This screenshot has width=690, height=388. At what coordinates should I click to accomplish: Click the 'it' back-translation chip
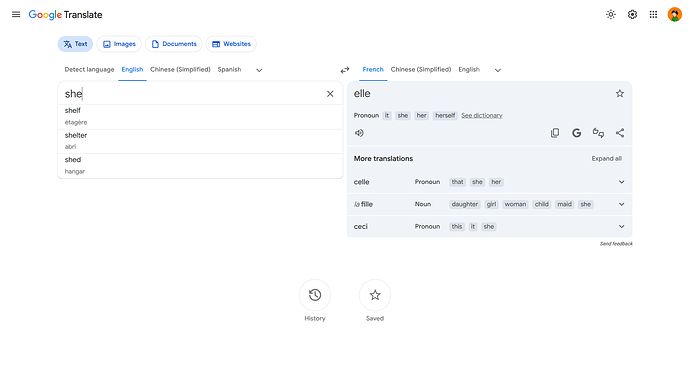[387, 116]
